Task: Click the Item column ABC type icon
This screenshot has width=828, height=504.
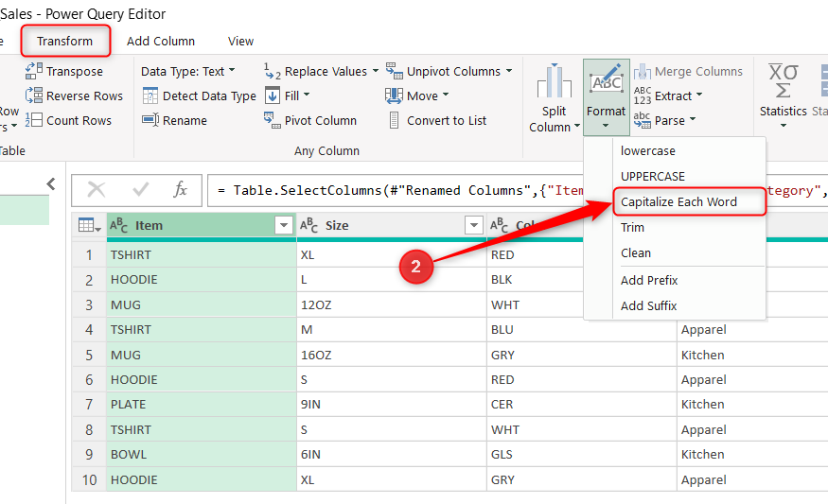Action: [119, 225]
